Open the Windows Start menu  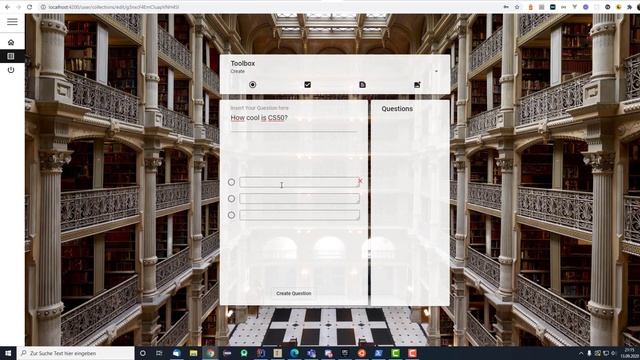(8, 353)
